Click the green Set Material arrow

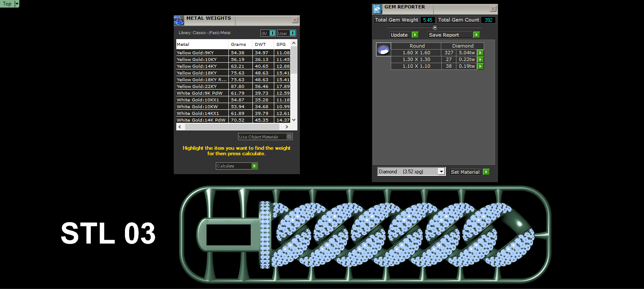(x=486, y=172)
